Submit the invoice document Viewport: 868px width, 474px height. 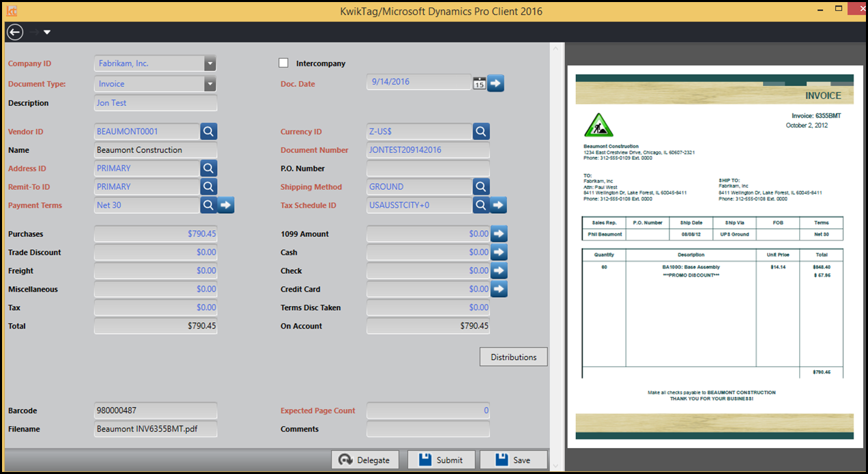click(441, 460)
